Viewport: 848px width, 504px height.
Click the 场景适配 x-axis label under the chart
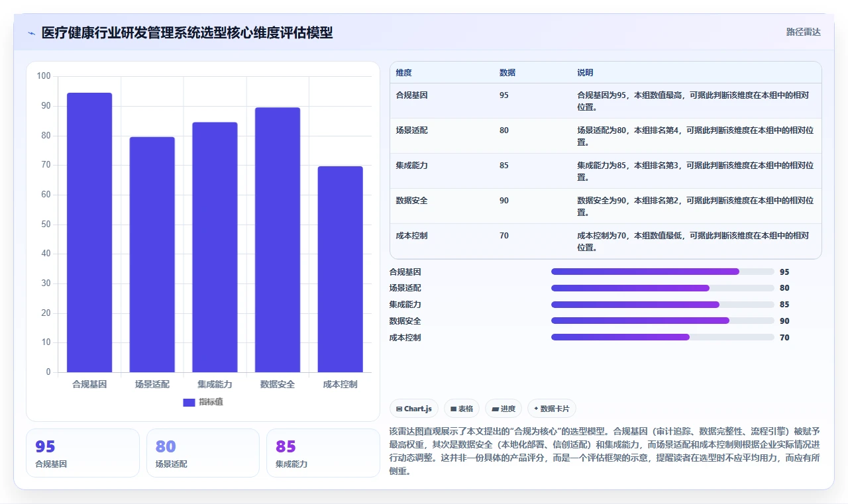click(152, 384)
